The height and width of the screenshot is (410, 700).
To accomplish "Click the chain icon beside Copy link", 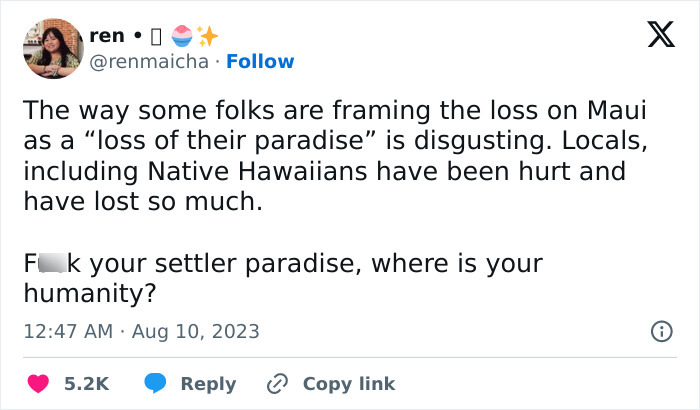I will click(277, 383).
